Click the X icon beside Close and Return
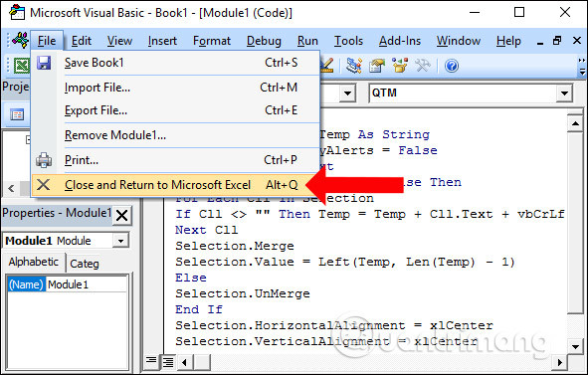 [44, 184]
